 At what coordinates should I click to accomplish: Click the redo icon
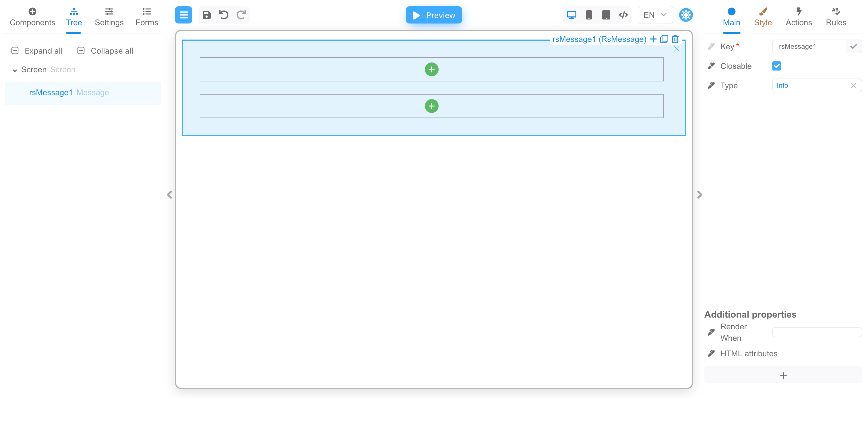coord(241,15)
